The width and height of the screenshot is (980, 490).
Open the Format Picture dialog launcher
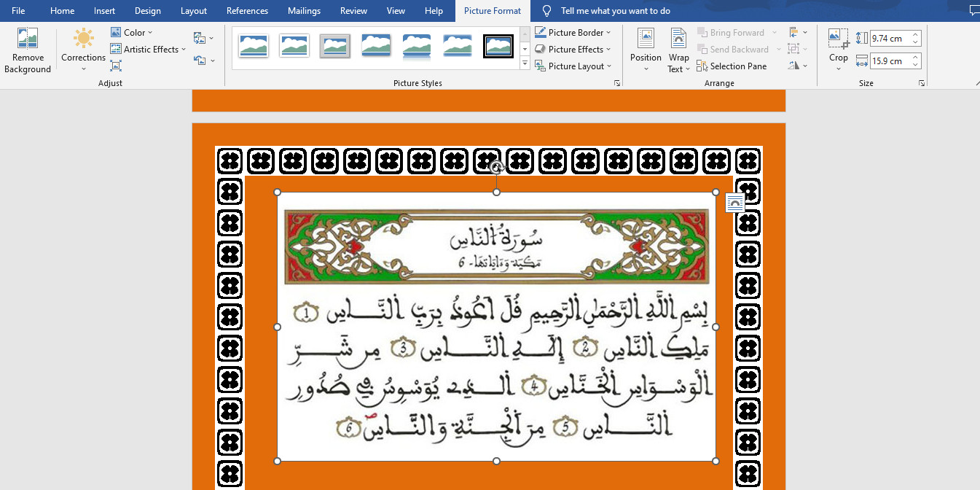(617, 83)
